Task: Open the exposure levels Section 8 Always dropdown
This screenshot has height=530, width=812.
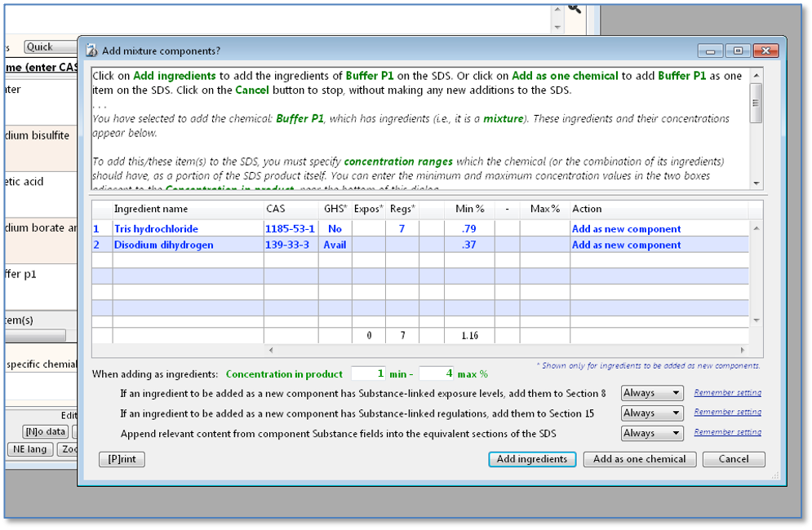Action: [x=652, y=393]
